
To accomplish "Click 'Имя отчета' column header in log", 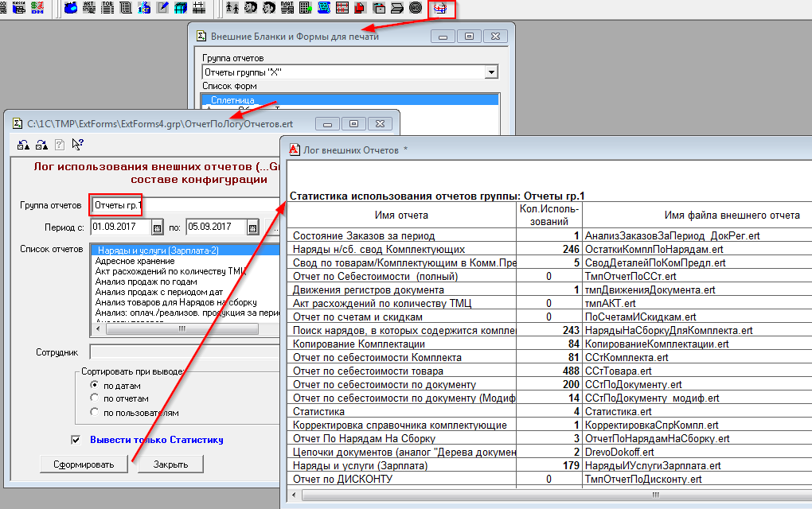I will pos(401,216).
